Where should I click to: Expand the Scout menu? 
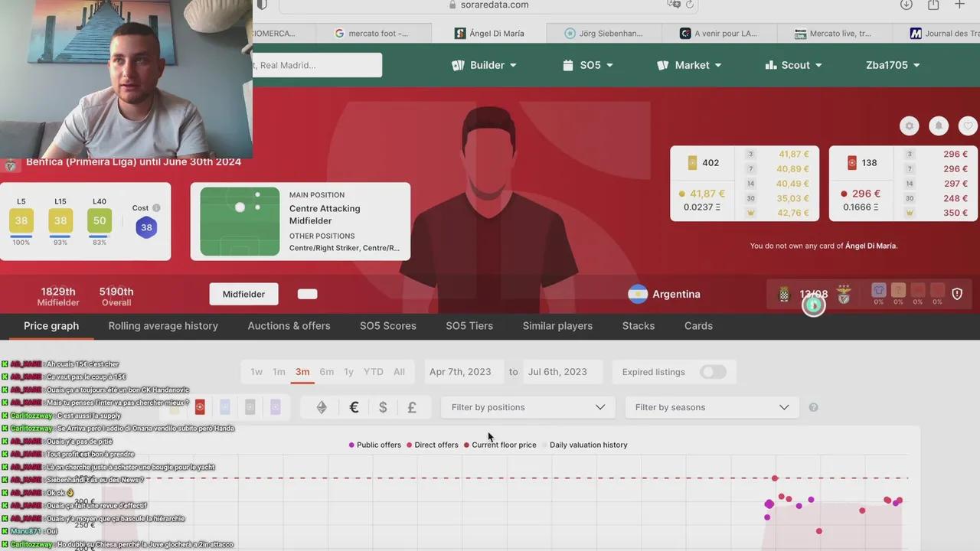click(794, 65)
